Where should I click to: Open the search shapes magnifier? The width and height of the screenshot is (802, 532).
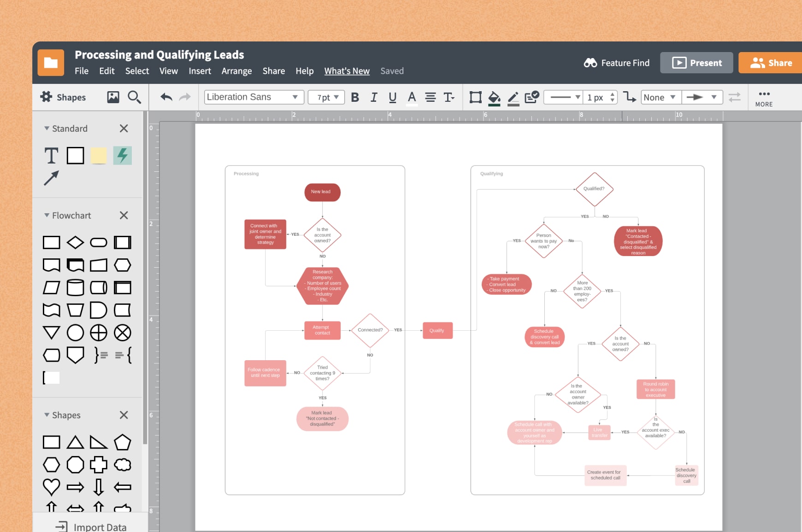click(134, 97)
